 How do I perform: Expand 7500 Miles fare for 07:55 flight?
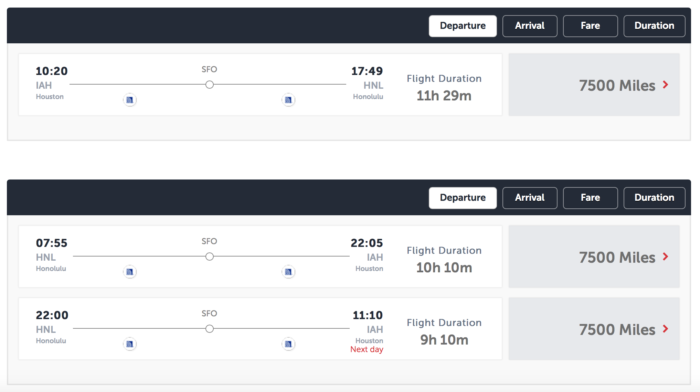(594, 257)
